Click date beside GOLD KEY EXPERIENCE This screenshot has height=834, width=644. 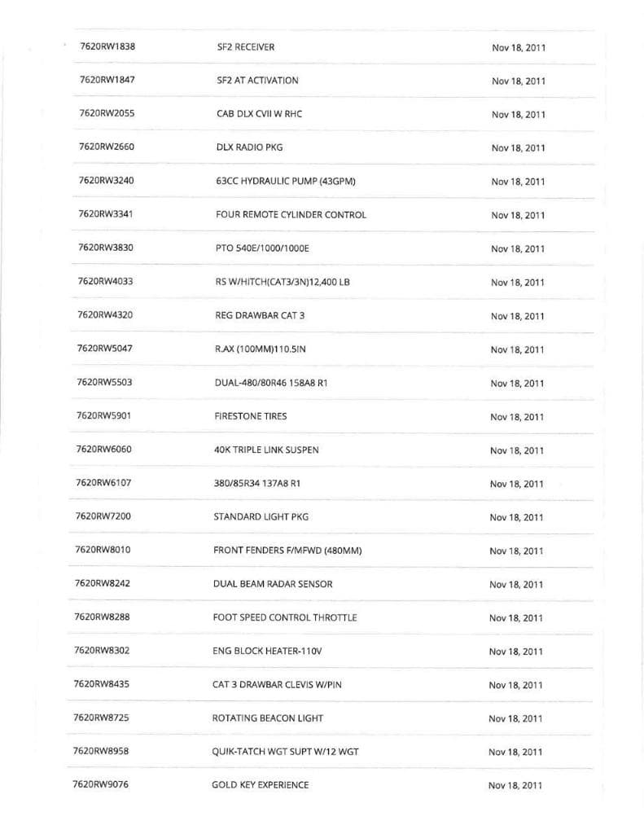(515, 786)
